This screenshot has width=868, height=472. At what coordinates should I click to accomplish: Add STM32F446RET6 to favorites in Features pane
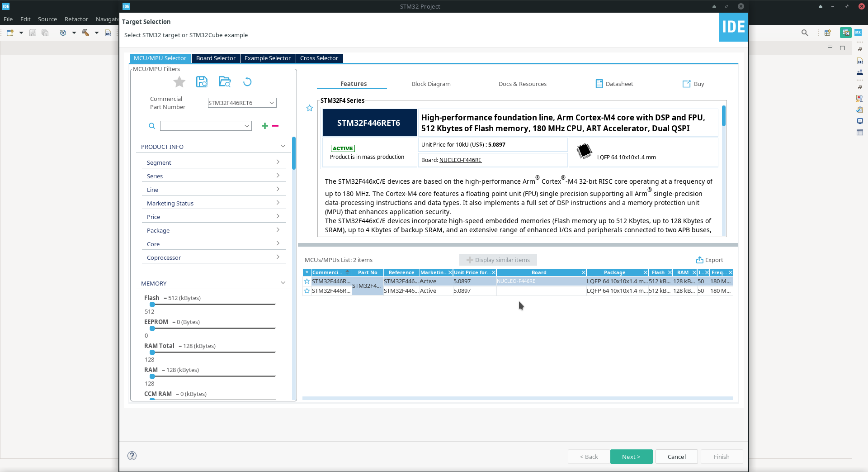tap(310, 108)
